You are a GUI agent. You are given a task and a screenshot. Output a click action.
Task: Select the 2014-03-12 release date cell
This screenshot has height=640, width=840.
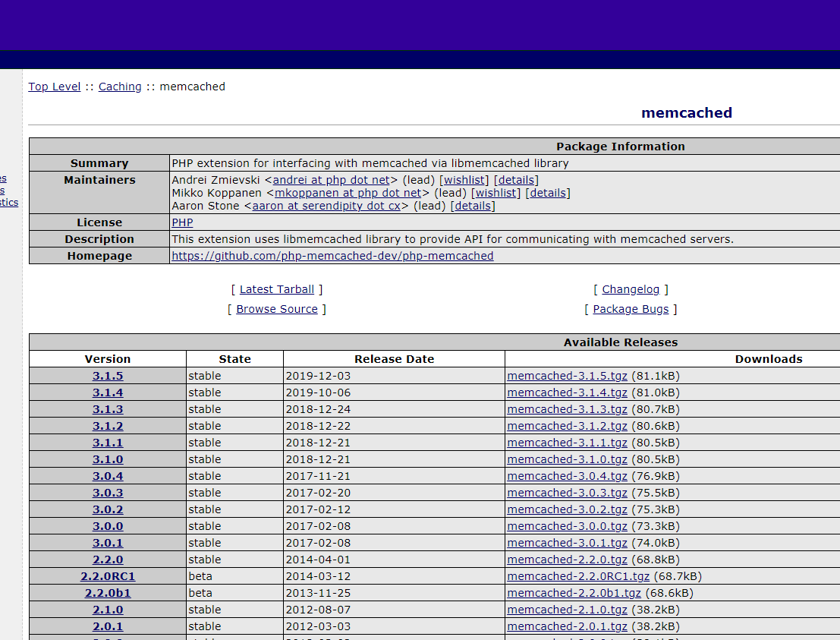point(394,576)
